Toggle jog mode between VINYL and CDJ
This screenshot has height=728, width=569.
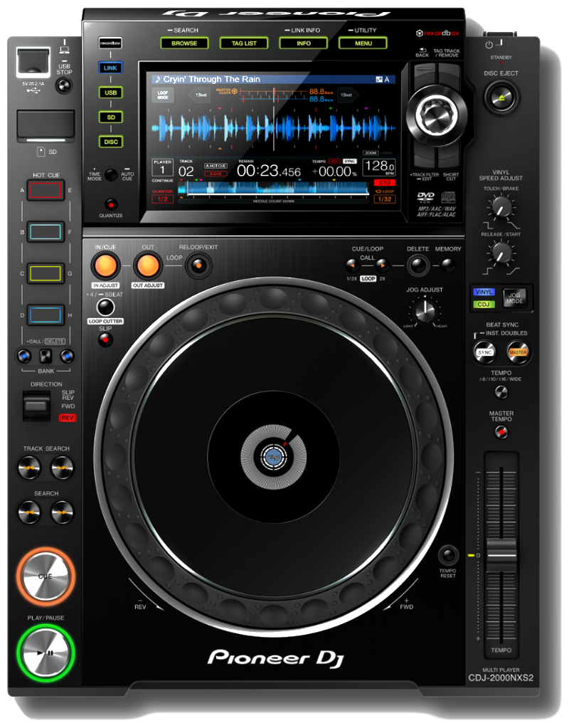pos(514,298)
